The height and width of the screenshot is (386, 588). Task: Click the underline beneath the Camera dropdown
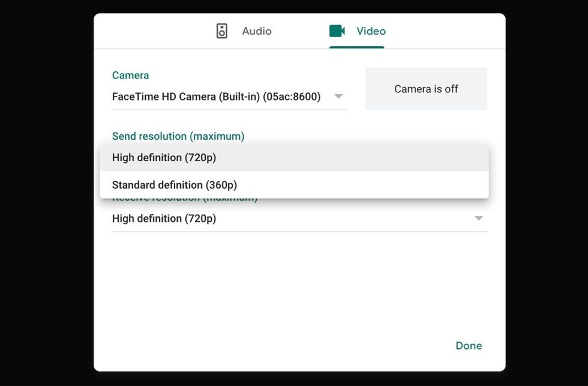[229, 110]
